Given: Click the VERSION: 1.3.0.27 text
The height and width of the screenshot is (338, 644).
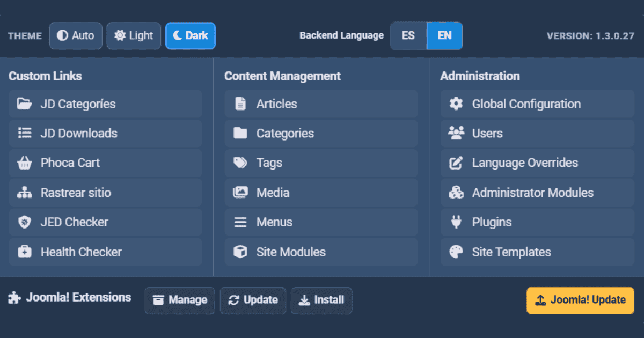Looking at the screenshot, I should (590, 36).
